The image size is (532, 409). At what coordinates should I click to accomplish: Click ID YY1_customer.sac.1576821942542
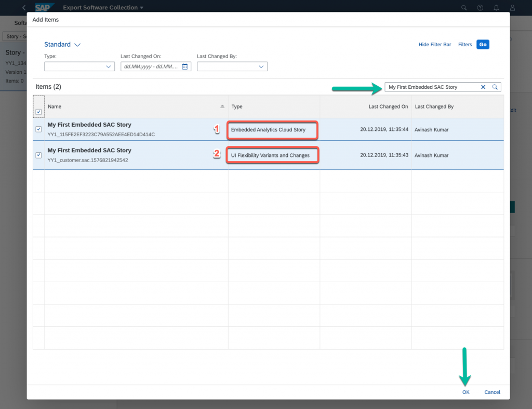87,160
